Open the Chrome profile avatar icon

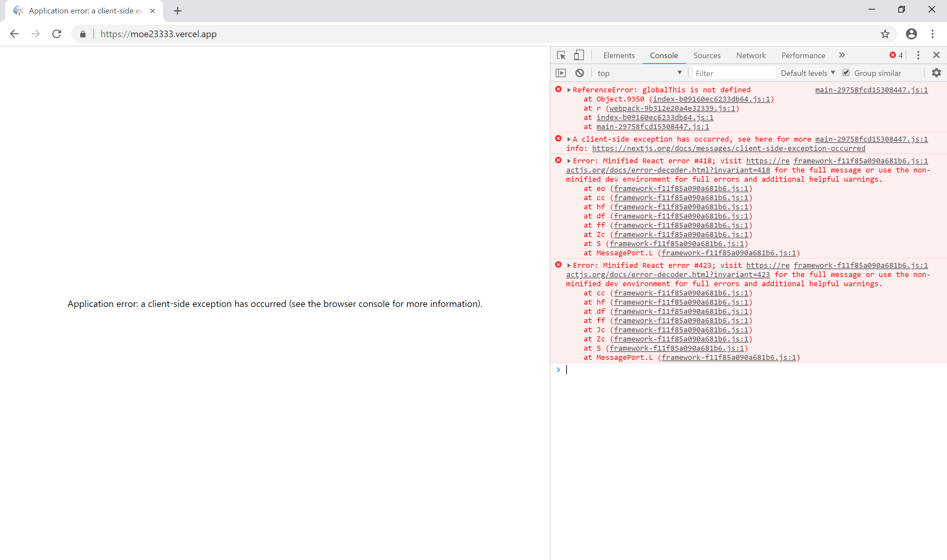coord(911,34)
